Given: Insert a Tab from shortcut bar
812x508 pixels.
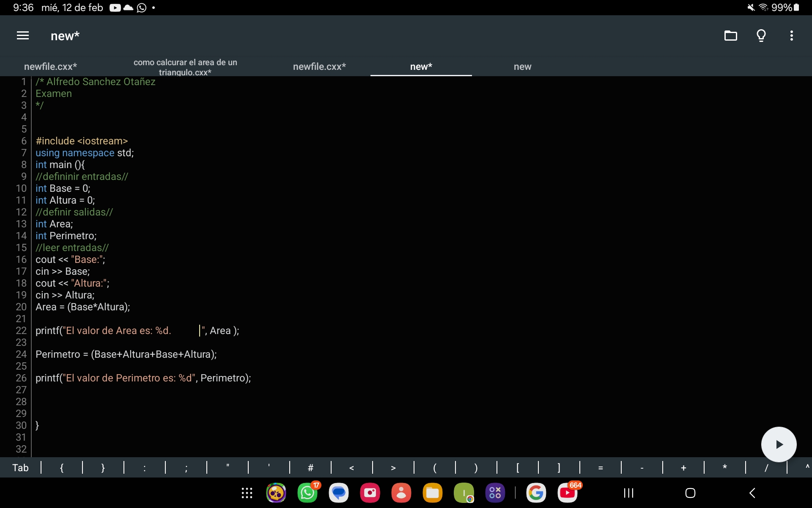Looking at the screenshot, I should 20,468.
